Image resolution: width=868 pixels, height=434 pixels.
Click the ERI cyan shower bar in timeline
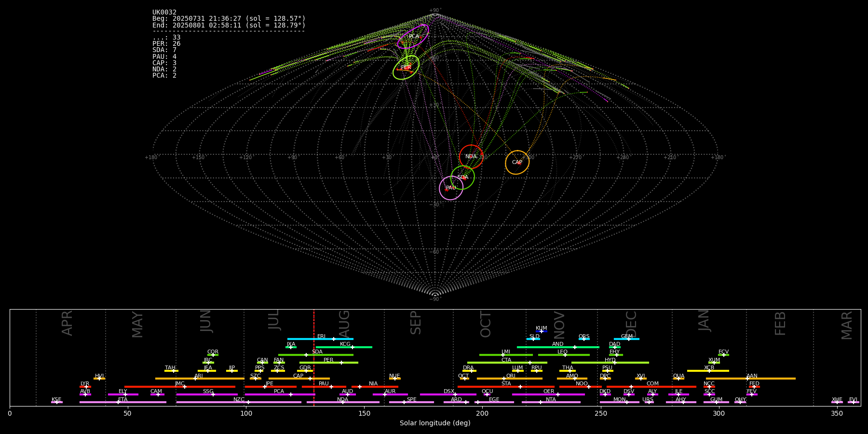[x=320, y=339]
